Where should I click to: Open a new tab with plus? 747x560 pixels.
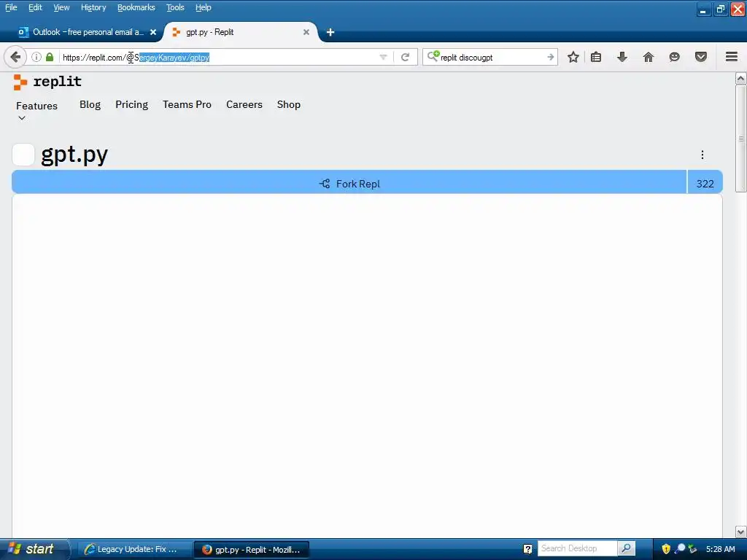pos(330,32)
